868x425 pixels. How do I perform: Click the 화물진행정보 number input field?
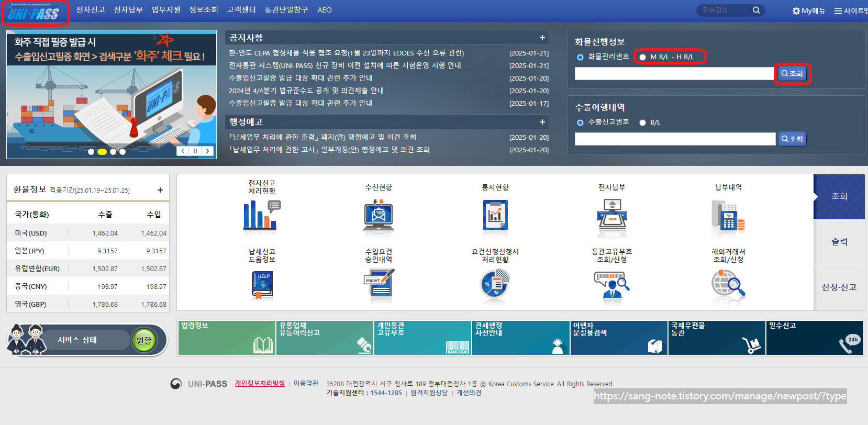tap(674, 74)
